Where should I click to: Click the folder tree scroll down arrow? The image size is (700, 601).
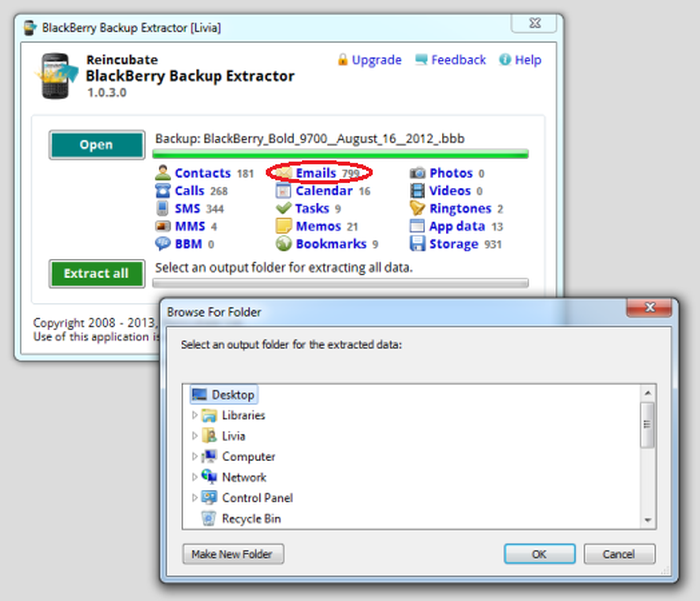click(x=648, y=520)
